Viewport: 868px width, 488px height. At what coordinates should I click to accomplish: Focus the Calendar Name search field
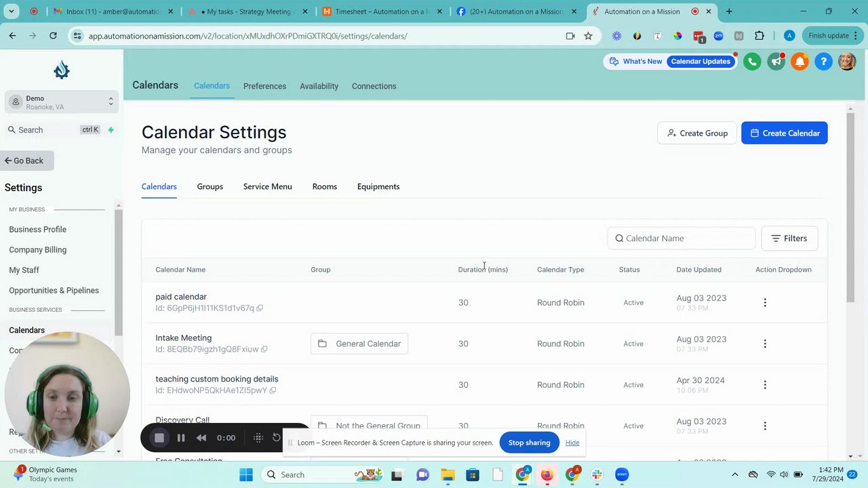pyautogui.click(x=682, y=239)
